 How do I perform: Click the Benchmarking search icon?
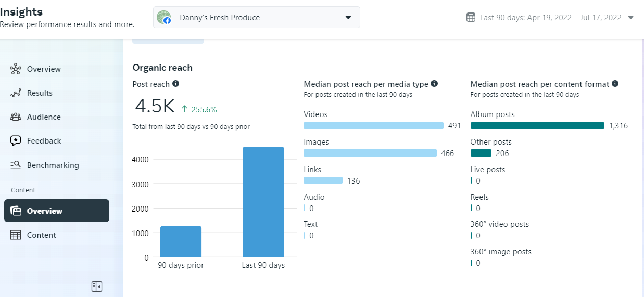coord(16,165)
